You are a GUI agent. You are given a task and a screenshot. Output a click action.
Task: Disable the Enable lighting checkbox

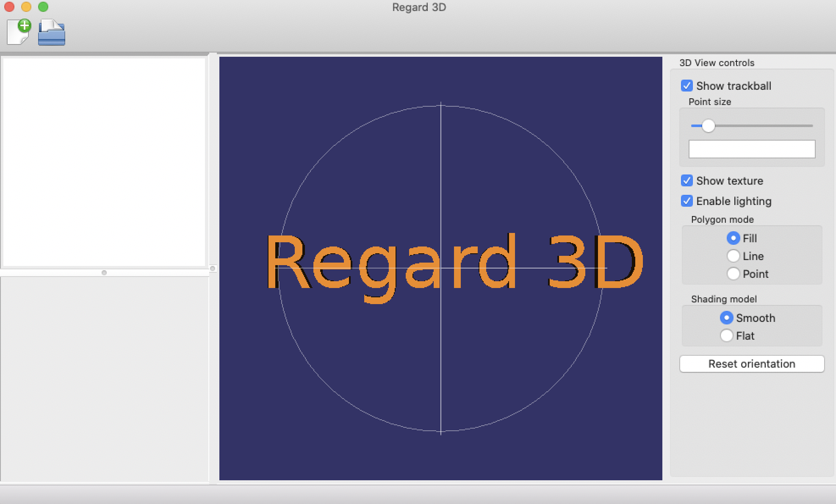[687, 201]
